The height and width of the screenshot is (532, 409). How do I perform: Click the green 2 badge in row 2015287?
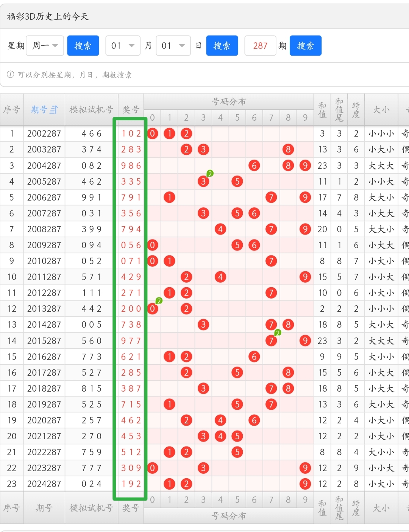point(278,333)
